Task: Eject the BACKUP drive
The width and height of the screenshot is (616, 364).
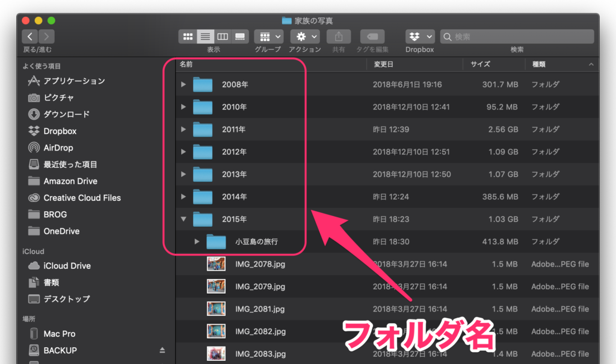Action: click(162, 350)
